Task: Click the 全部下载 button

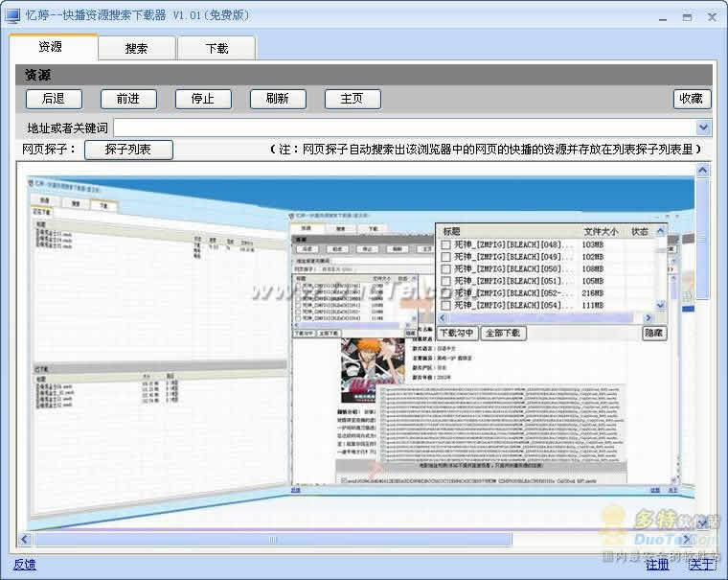Action: click(503, 334)
